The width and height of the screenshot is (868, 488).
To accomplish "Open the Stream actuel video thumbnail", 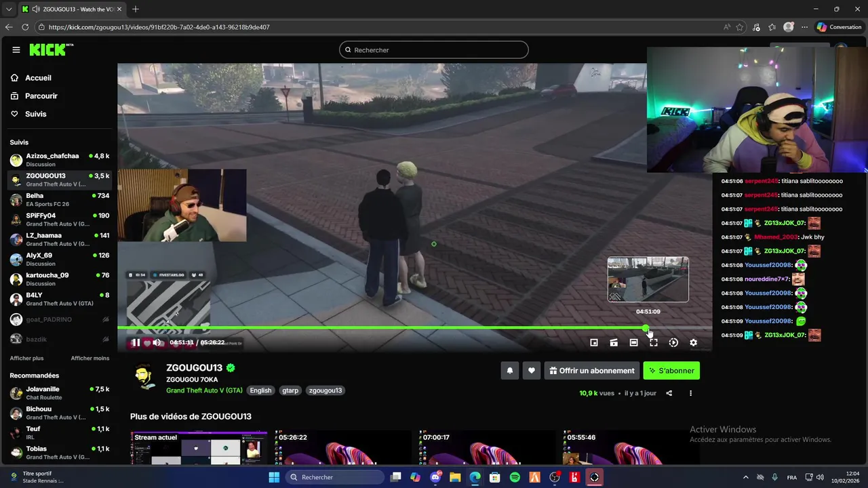I will 199,447.
